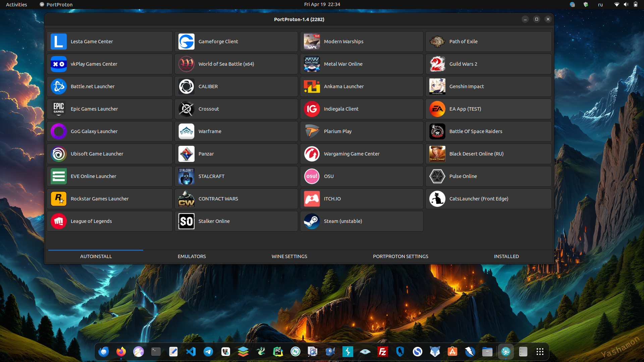Screen dimensions: 644x362
Task: Click the Crossout icon
Action: [186, 109]
